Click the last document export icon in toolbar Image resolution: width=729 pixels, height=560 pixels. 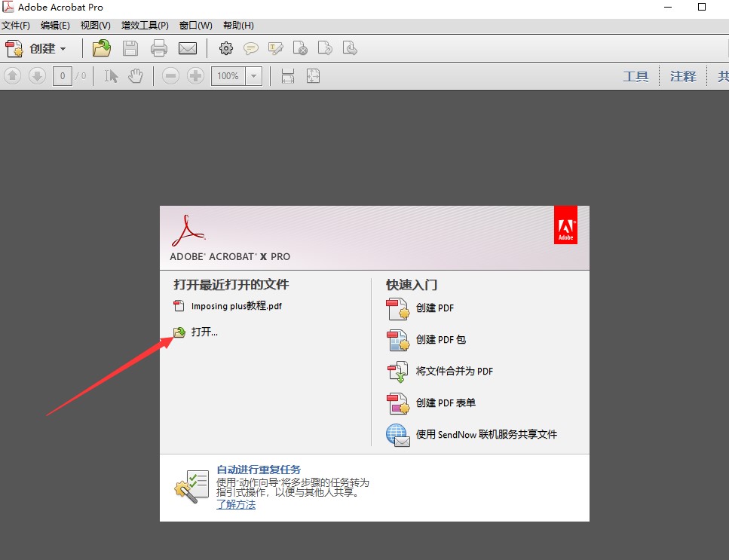pos(350,48)
